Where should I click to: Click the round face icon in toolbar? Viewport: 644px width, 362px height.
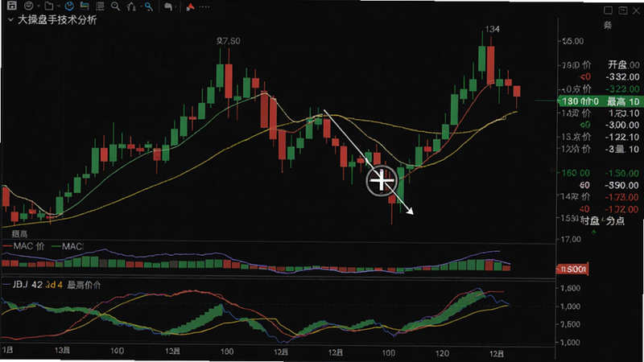coord(29,6)
